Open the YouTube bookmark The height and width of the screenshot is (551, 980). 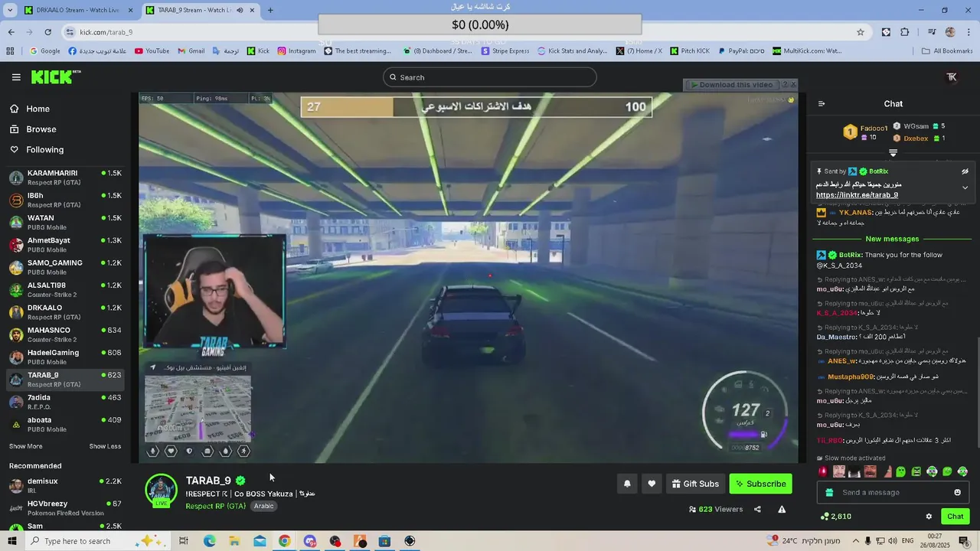(x=152, y=51)
